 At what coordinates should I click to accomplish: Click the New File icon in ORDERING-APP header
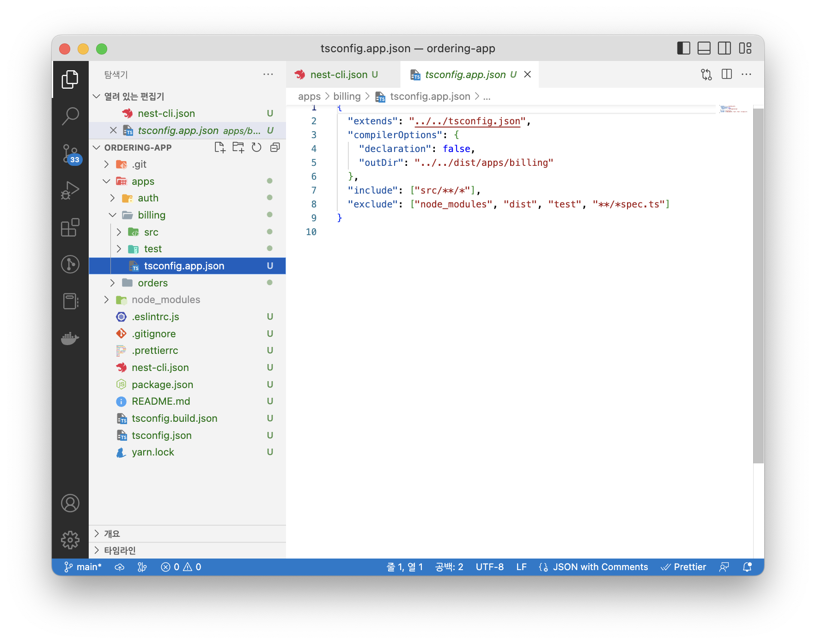pyautogui.click(x=220, y=147)
